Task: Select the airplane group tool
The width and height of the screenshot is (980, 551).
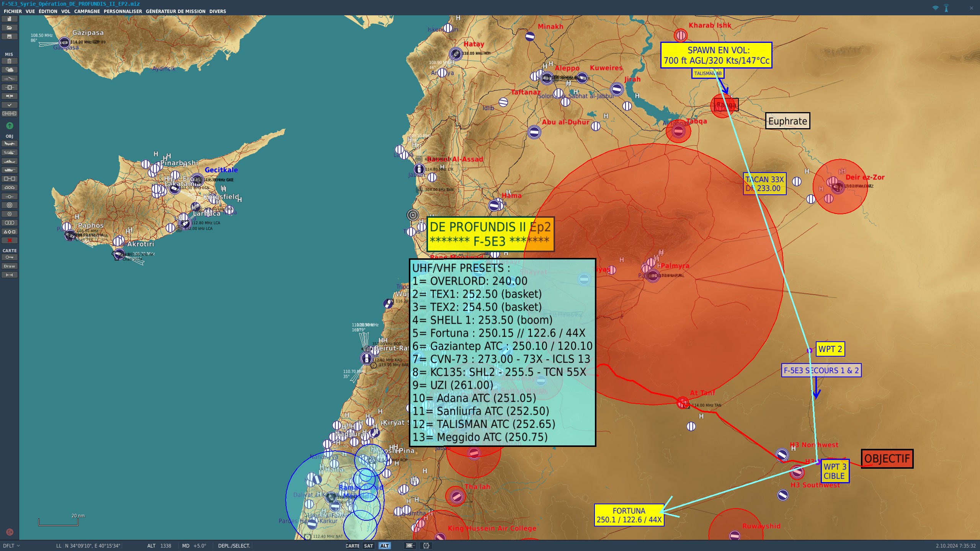Action: [10, 144]
